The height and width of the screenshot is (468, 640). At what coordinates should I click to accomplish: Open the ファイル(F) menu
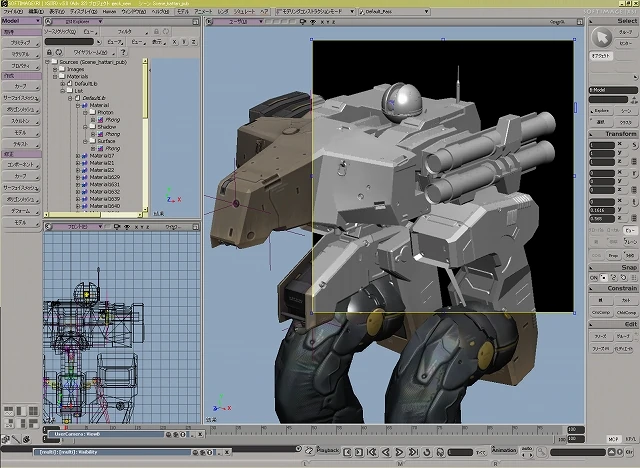pos(12,10)
